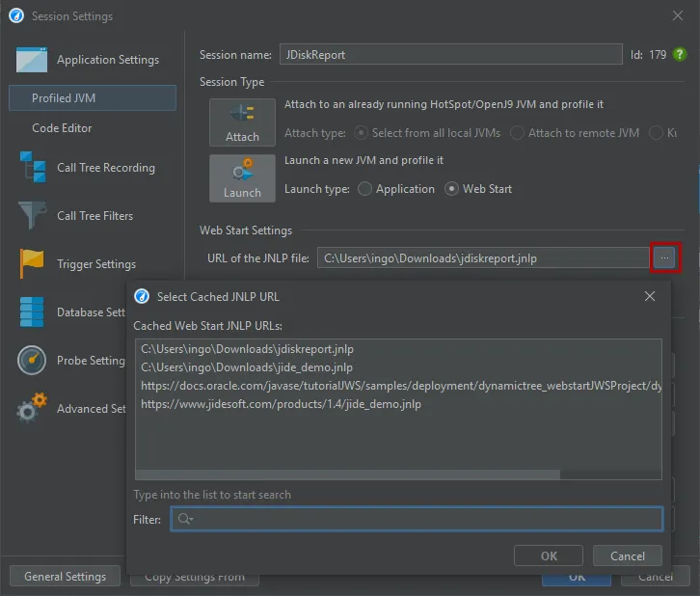Select C:\Users\ingo\Downloads\jdiskreport.jnlp list entry
This screenshot has height=596, width=700.
pyautogui.click(x=398, y=349)
